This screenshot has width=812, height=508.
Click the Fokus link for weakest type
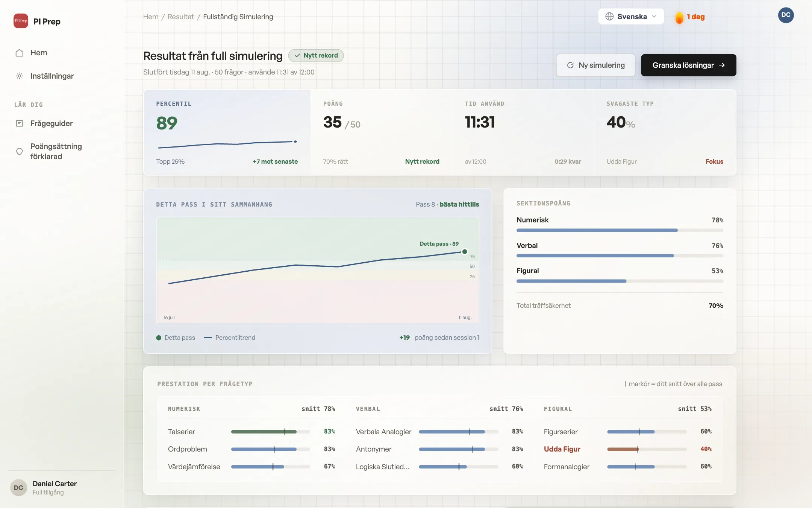click(x=714, y=161)
